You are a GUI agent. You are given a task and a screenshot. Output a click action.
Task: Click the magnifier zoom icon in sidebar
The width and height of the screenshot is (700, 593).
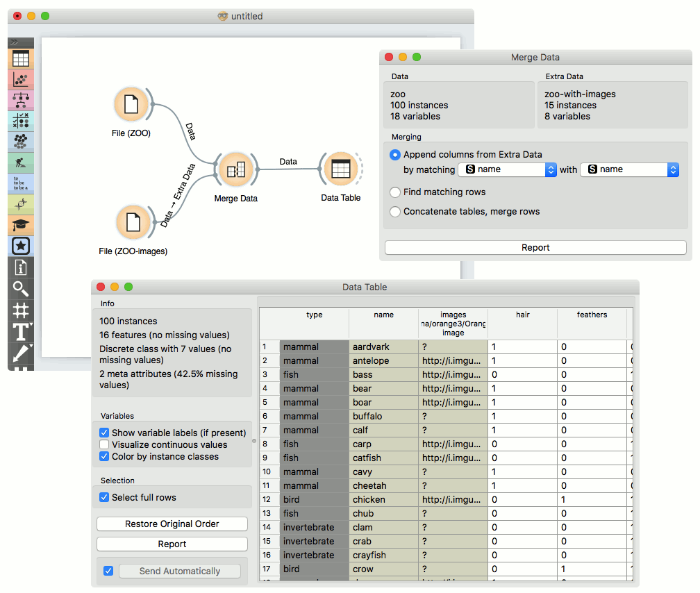click(21, 288)
